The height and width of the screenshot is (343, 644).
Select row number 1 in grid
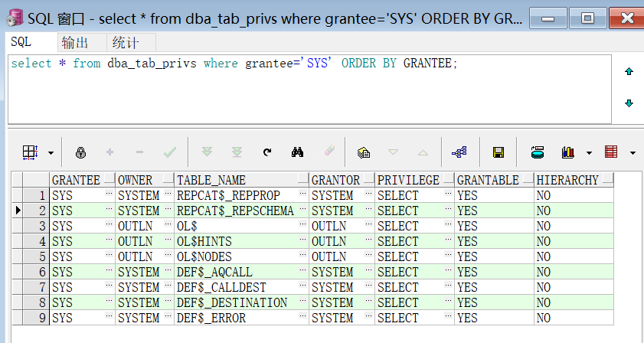[36, 195]
